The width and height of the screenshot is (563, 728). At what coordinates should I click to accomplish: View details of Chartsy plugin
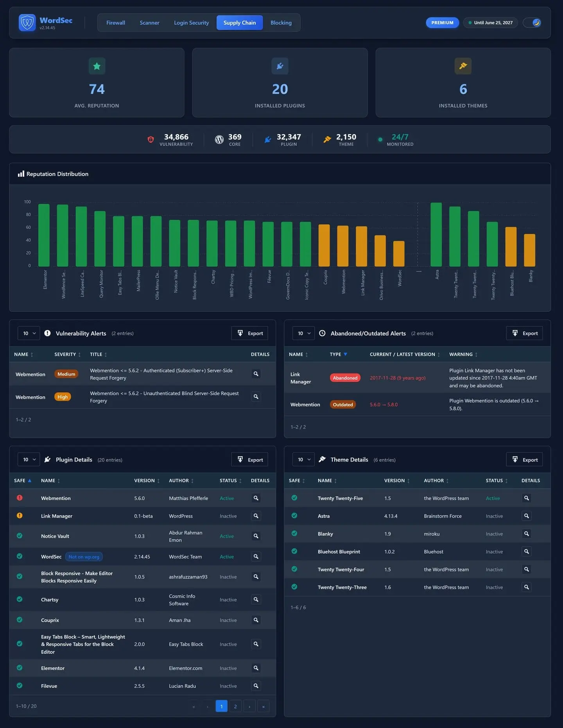click(x=256, y=599)
